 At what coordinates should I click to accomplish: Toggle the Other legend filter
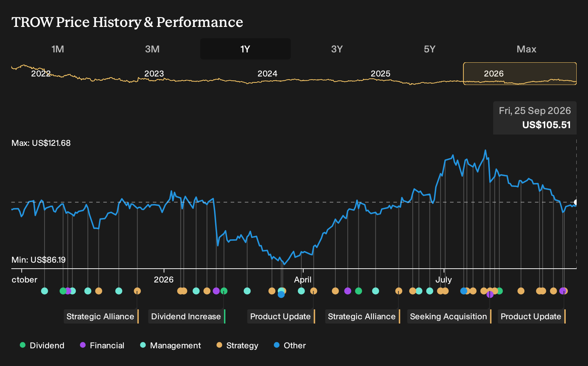[290, 345]
